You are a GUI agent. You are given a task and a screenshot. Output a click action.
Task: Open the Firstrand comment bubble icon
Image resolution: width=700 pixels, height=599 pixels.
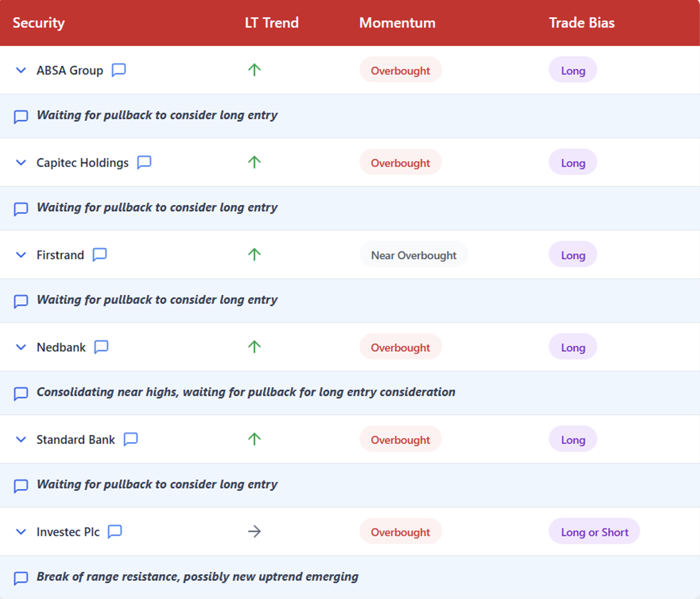pyautogui.click(x=100, y=254)
